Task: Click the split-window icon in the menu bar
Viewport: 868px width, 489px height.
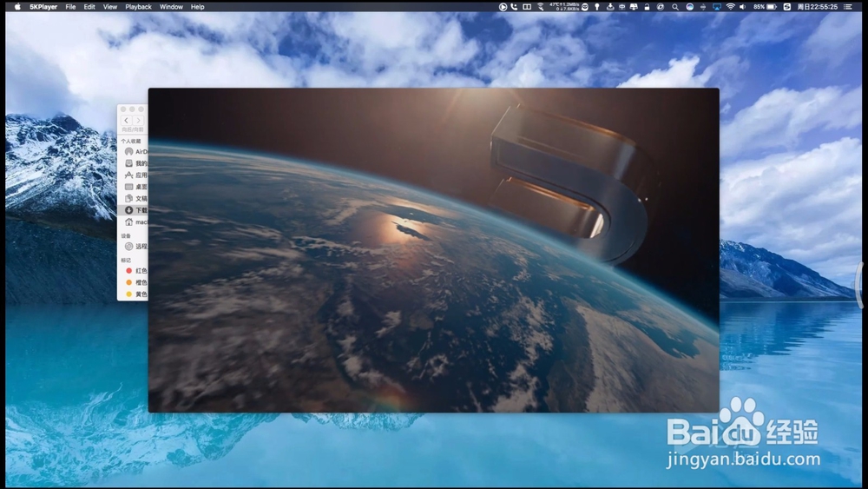Action: click(x=527, y=7)
